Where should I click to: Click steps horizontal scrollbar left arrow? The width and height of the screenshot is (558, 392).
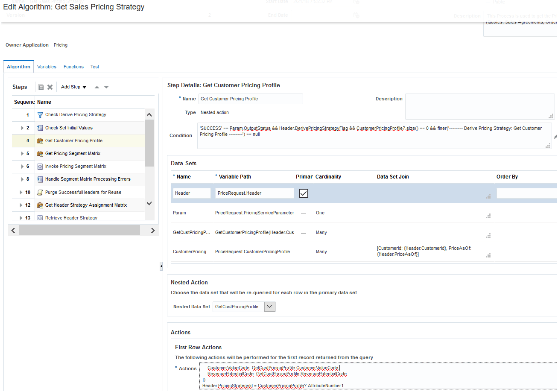click(13, 231)
